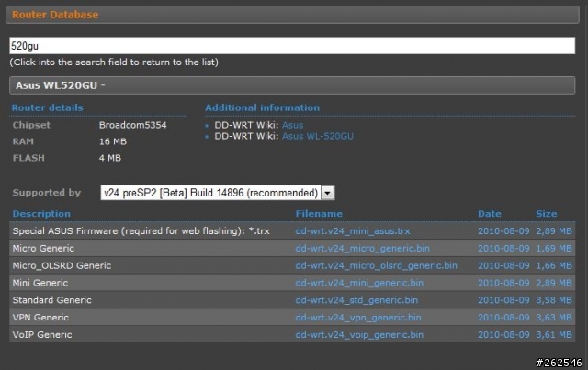This screenshot has height=370, width=588.
Task: Click the 4 MB FLASH value
Action: pos(110,158)
